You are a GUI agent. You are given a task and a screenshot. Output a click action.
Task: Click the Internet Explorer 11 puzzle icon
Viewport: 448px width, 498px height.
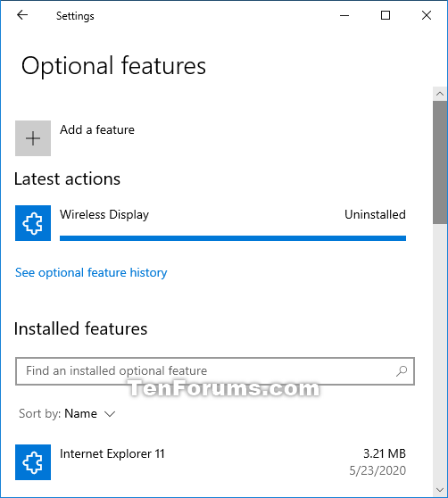[33, 462]
